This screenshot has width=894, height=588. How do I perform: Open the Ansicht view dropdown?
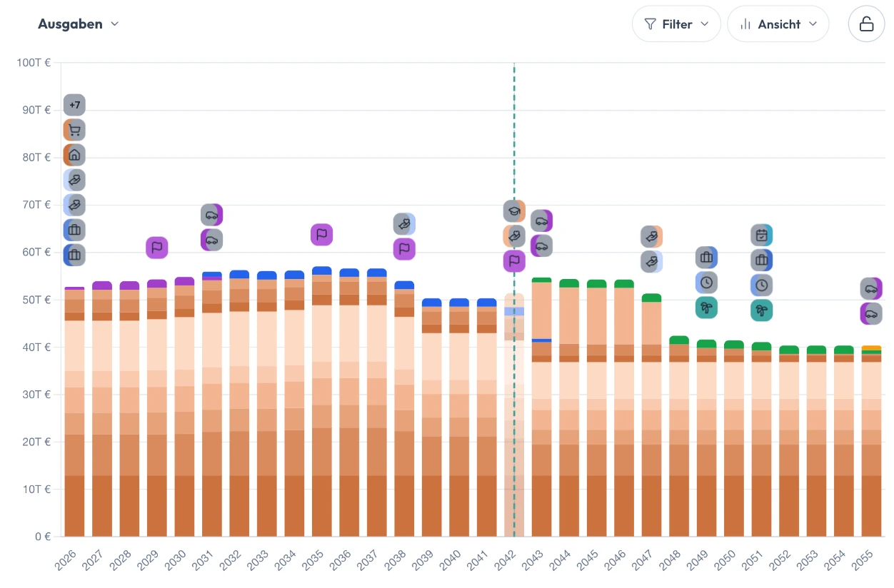[x=778, y=24]
